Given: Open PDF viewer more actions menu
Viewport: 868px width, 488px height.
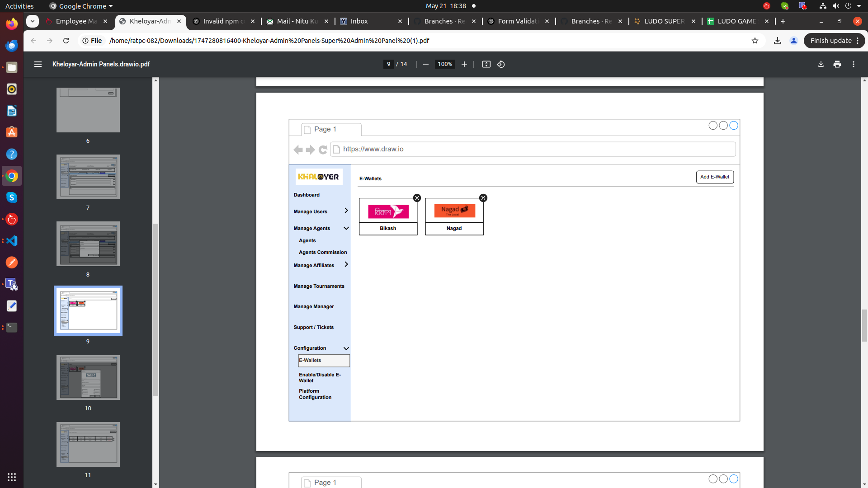Looking at the screenshot, I should click(x=854, y=64).
